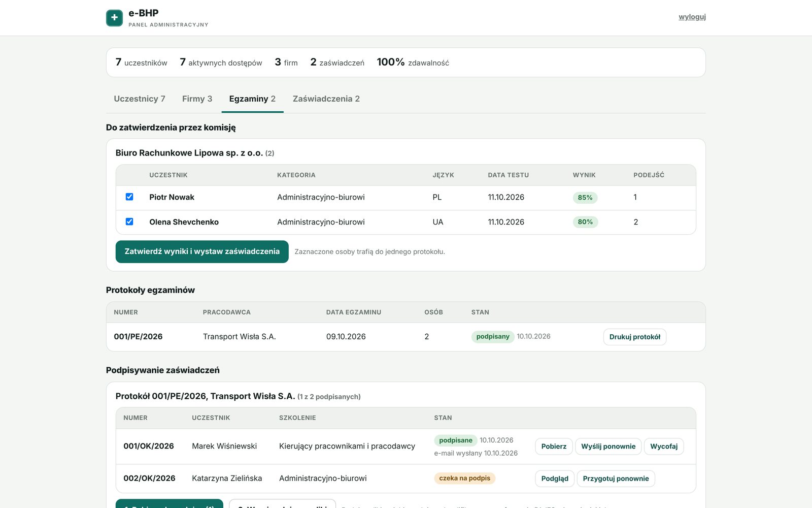Switch to the Uczestnicy tab
Viewport: 812px width, 508px height.
tap(140, 99)
